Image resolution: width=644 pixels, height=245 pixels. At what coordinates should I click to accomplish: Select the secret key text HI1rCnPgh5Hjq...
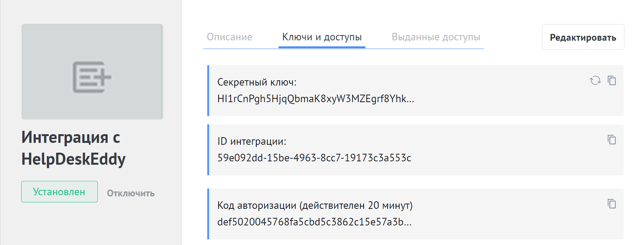pyautogui.click(x=316, y=99)
